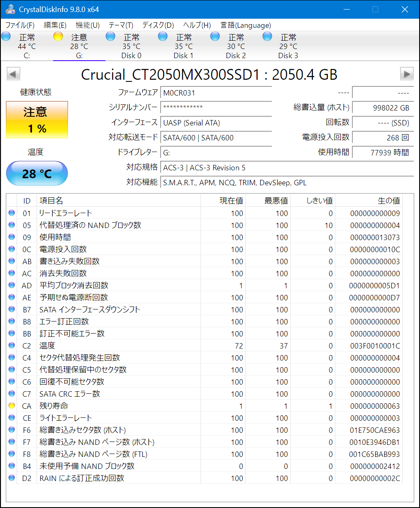Click the 生の値 column header
Viewport: 420px width, 508px height.
[x=388, y=201]
